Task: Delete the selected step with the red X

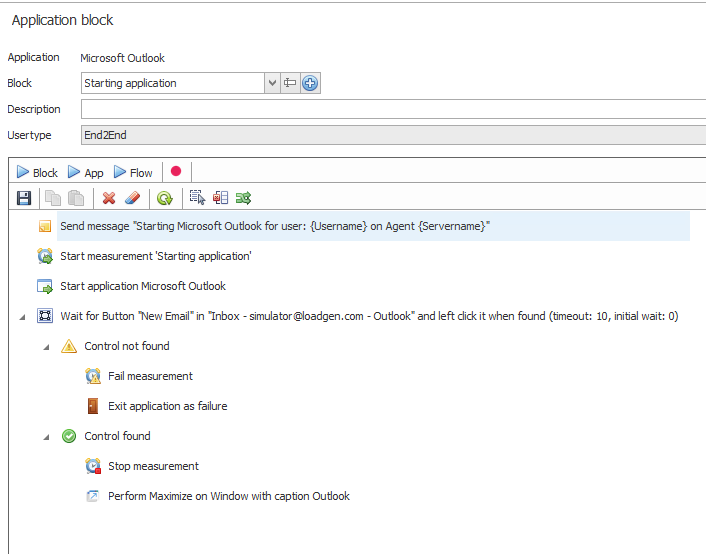Action: 109,198
